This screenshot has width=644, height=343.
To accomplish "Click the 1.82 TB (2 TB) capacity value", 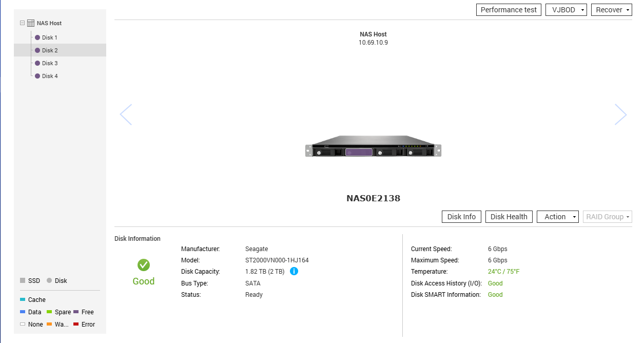I will pyautogui.click(x=265, y=272).
